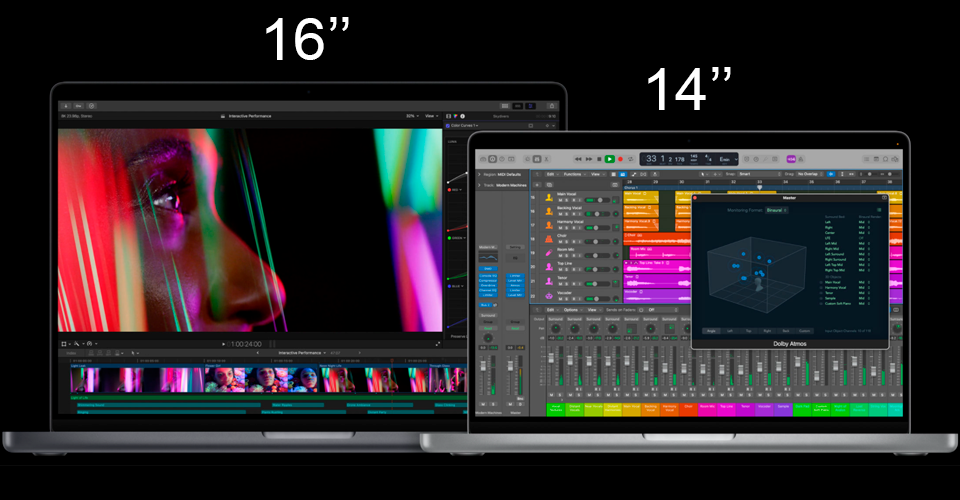Screen dimensions: 960x500
Task: Open Functions menu in Logic tracks area
Action: [574, 174]
